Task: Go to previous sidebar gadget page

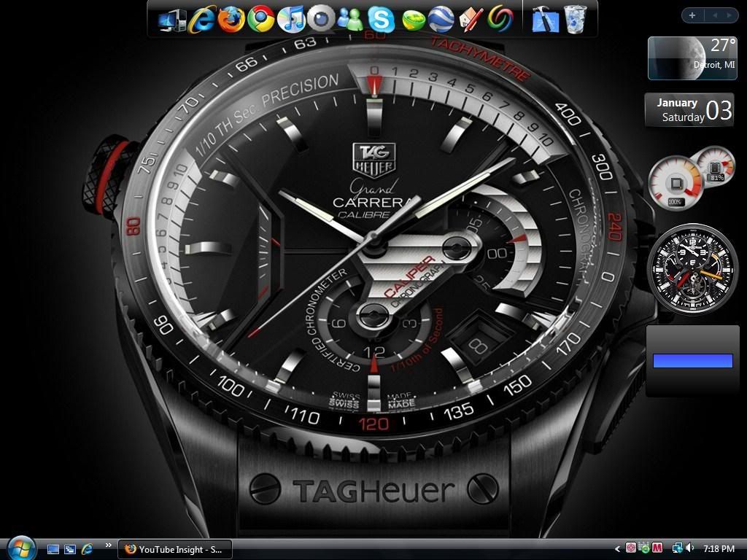Action: (x=714, y=16)
